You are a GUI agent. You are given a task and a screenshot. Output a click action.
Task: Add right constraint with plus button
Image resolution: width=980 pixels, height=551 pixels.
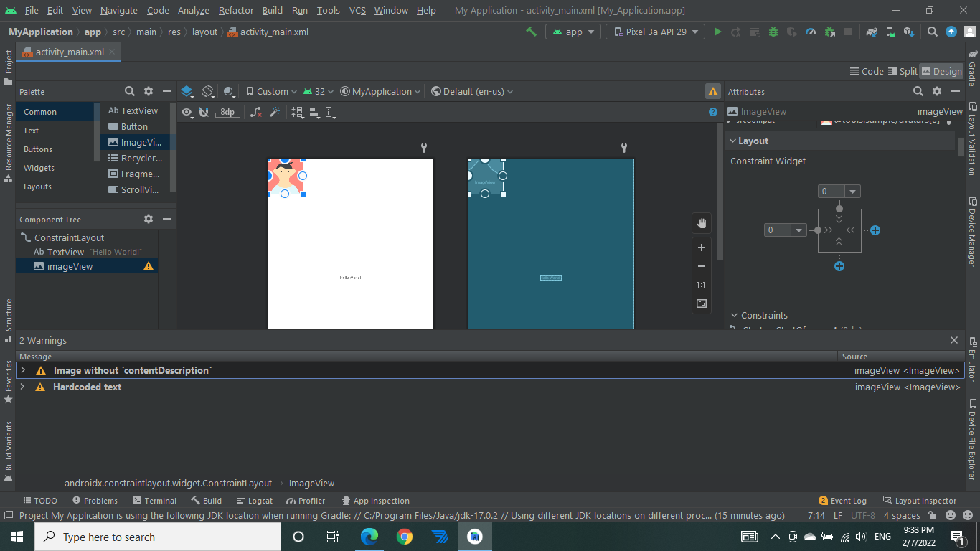(x=875, y=230)
